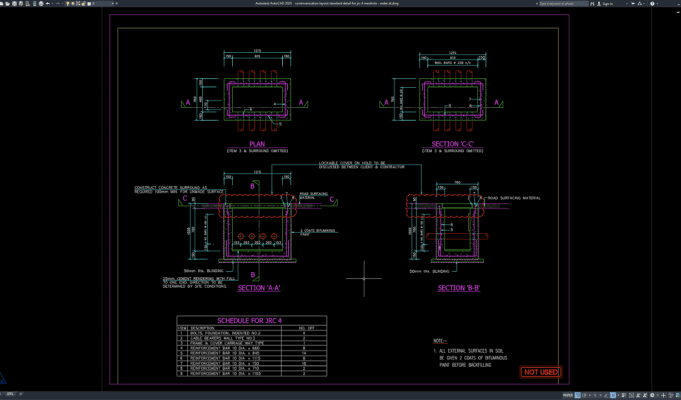Click the DESCRIPTION header in schedule table

pyautogui.click(x=202, y=328)
